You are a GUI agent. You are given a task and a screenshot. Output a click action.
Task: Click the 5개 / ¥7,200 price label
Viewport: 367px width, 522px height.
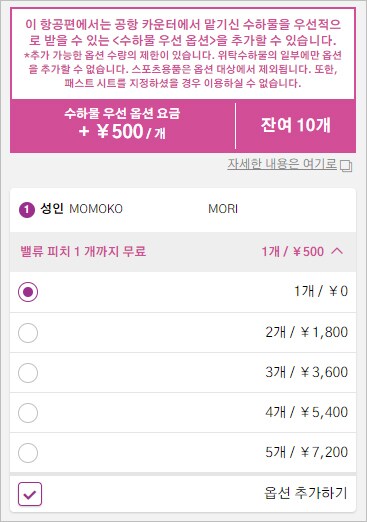[306, 452]
